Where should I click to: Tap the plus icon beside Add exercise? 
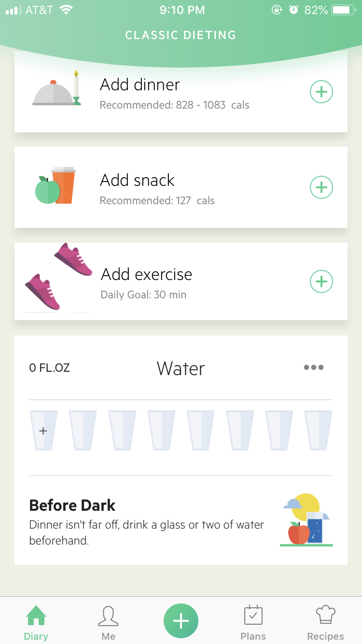pyautogui.click(x=321, y=281)
